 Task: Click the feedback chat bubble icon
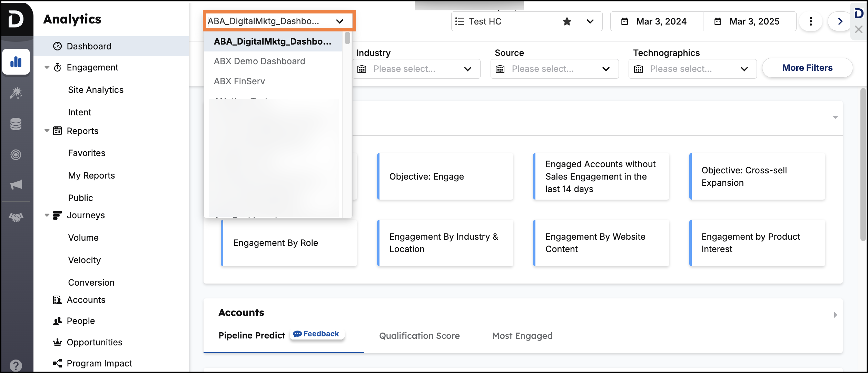click(x=297, y=334)
